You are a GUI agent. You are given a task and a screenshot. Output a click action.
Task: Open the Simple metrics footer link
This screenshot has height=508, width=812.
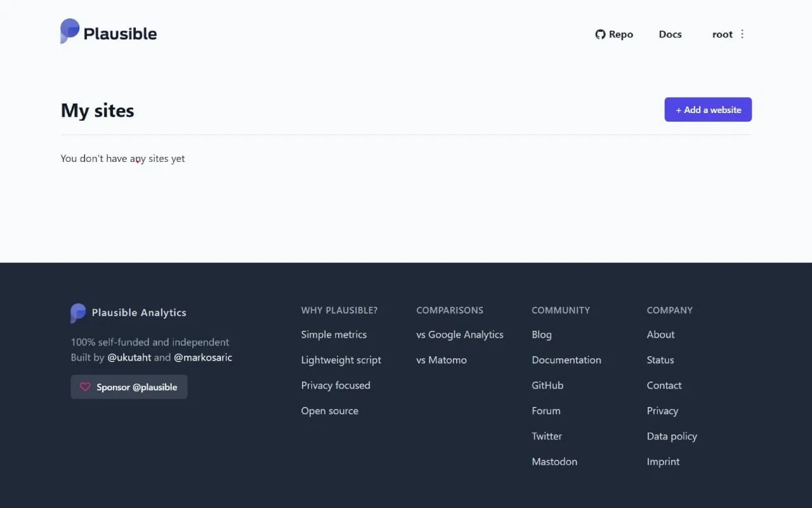[x=334, y=335]
